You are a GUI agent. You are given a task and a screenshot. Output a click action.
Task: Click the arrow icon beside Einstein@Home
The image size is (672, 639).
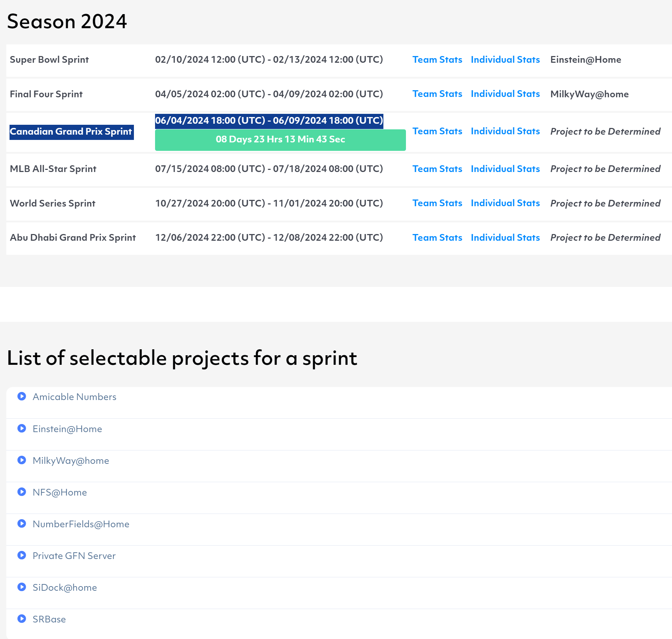pos(22,429)
